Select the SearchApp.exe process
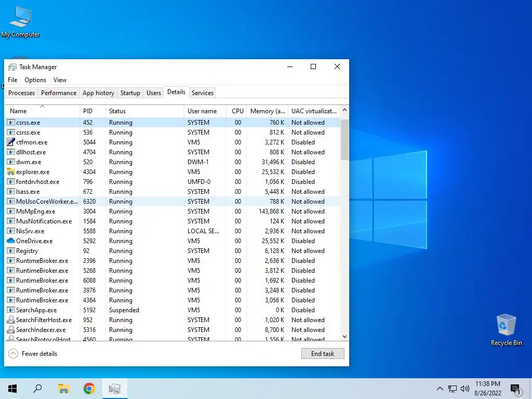This screenshot has height=399, width=532. [172, 310]
